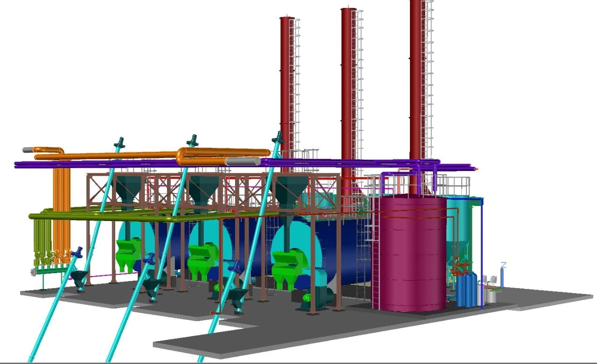Viewport: 597px width, 364px height.
Task: Pick the blue cylinders beside the magenta tank
Action: click(466, 289)
